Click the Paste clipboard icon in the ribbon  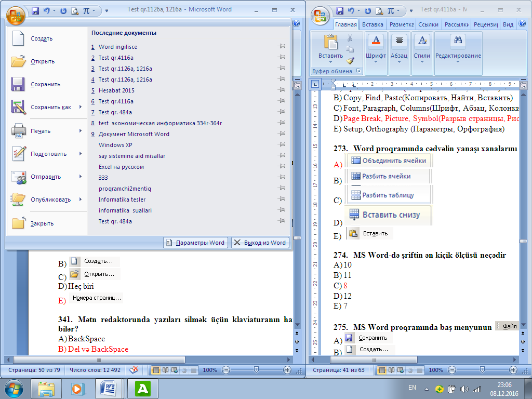pos(330,42)
